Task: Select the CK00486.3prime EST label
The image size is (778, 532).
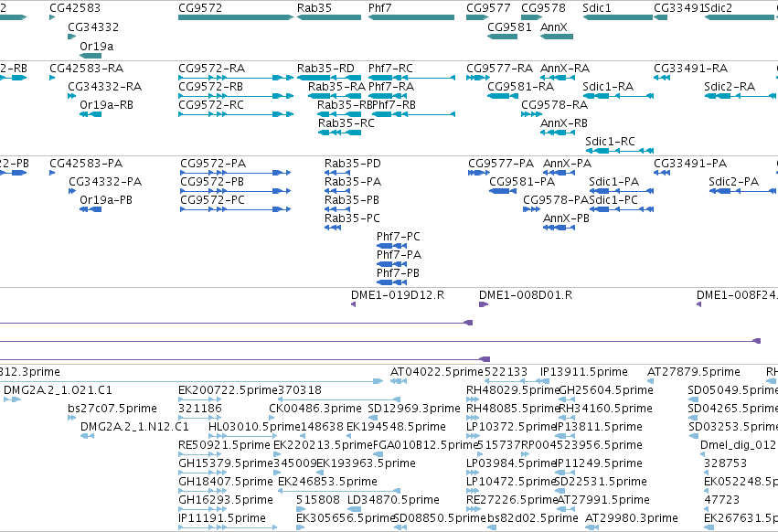Action: coord(315,409)
